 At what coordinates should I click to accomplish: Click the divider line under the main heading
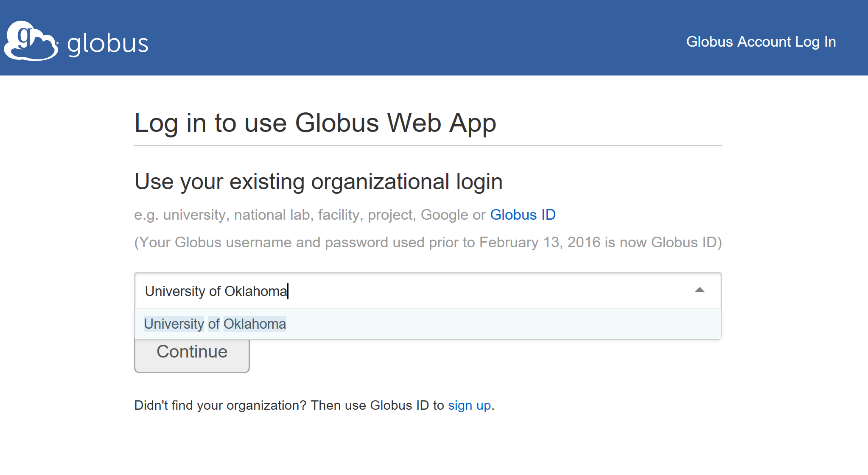[428, 145]
